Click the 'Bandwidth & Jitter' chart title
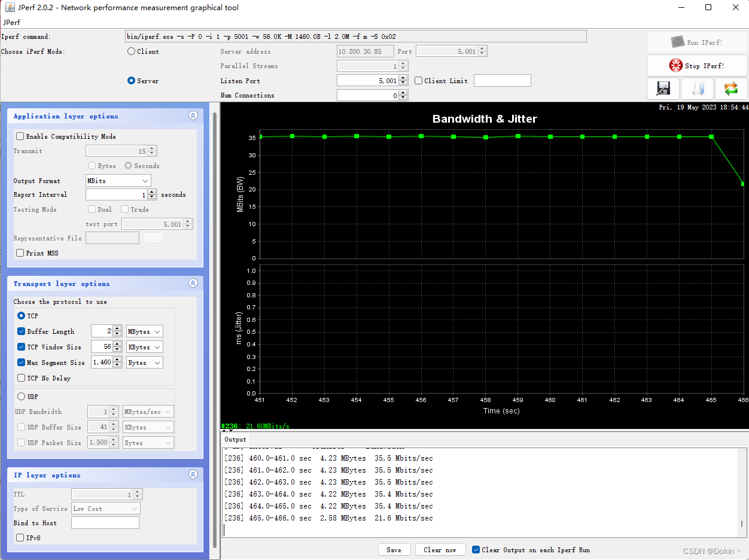 (485, 119)
